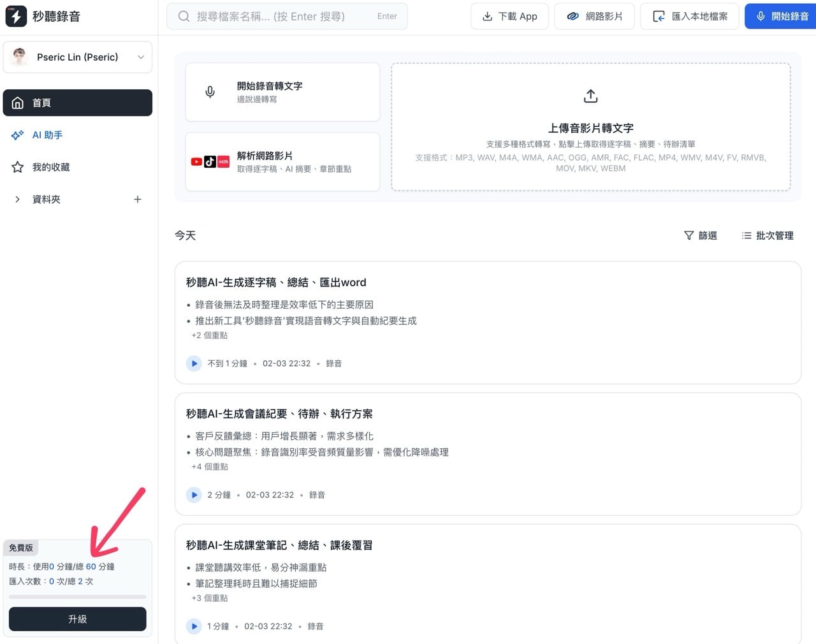Switch to the AI 助手 section
This screenshot has height=644, width=816.
tap(47, 135)
